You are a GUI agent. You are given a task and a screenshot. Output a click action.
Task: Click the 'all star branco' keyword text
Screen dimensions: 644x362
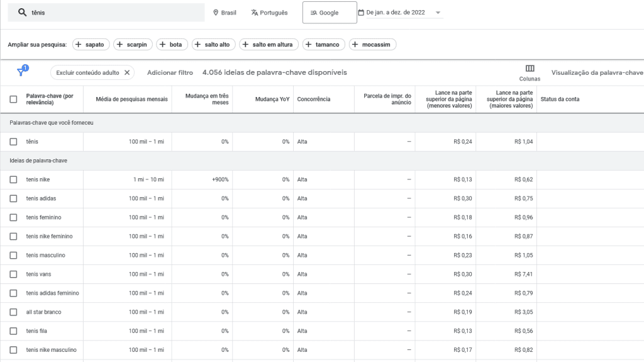(43, 312)
